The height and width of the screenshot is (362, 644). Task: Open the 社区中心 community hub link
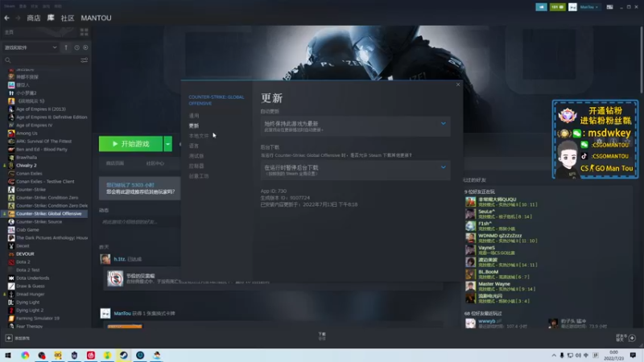[155, 163]
